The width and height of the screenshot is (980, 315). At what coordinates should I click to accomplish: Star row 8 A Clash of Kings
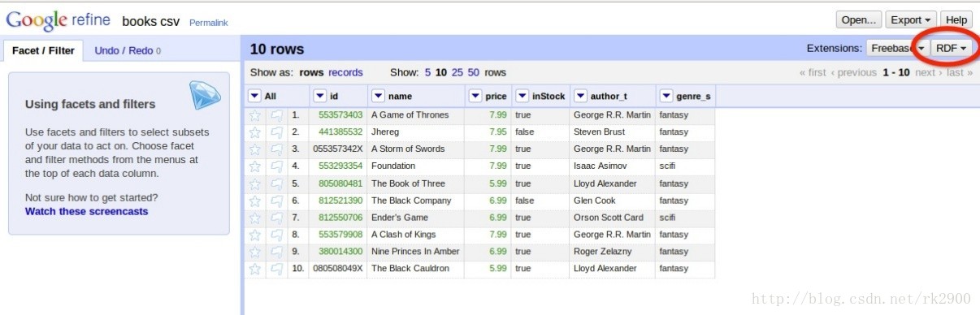(x=254, y=235)
